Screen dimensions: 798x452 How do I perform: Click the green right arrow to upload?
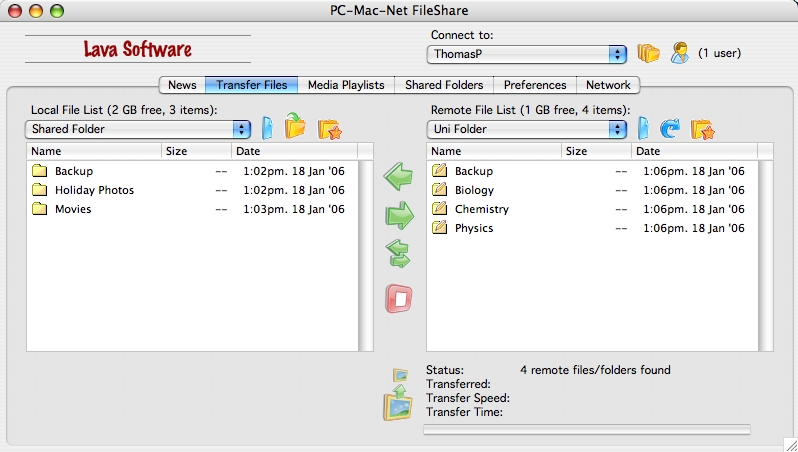(x=400, y=215)
